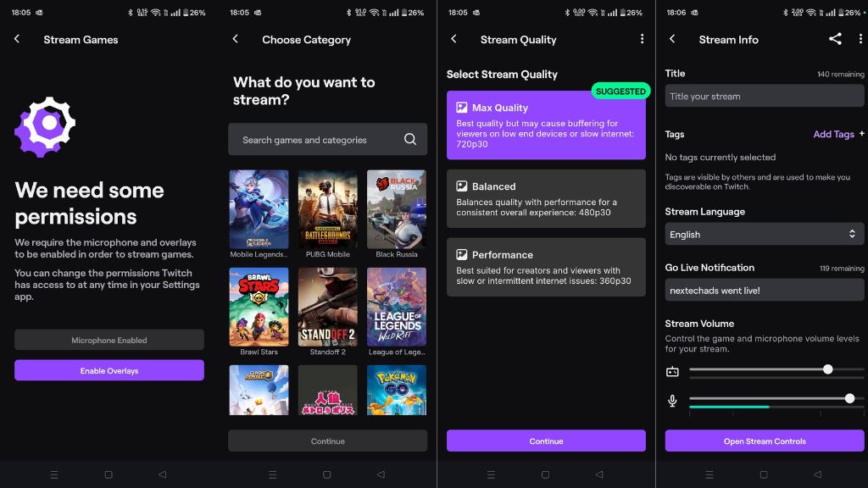
Task: Go back from the Stream Games screen
Action: pos(17,39)
